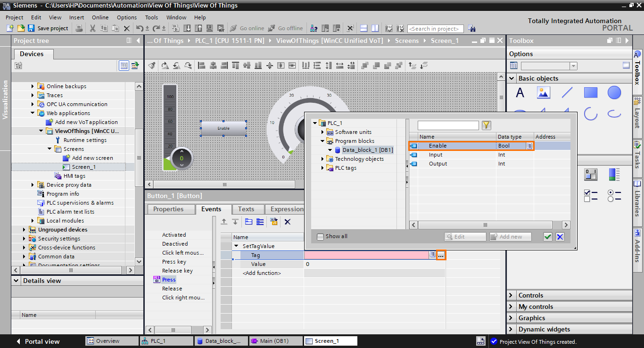
Task: Click the Align left icon in screen toolbar
Action: [x=202, y=66]
